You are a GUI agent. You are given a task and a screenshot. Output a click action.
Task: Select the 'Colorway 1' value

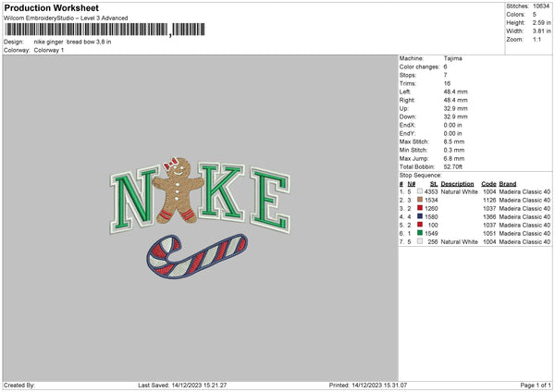[x=49, y=50]
